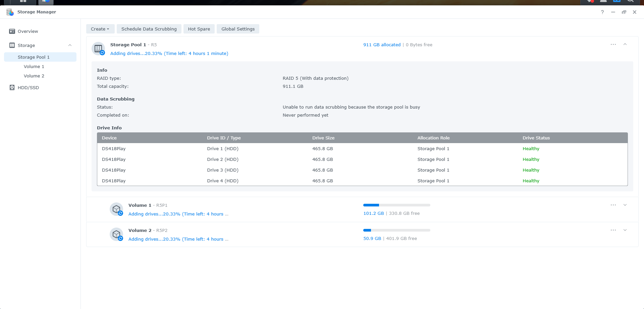
Task: Expand the Volume 1 details chevron
Action: (625, 205)
